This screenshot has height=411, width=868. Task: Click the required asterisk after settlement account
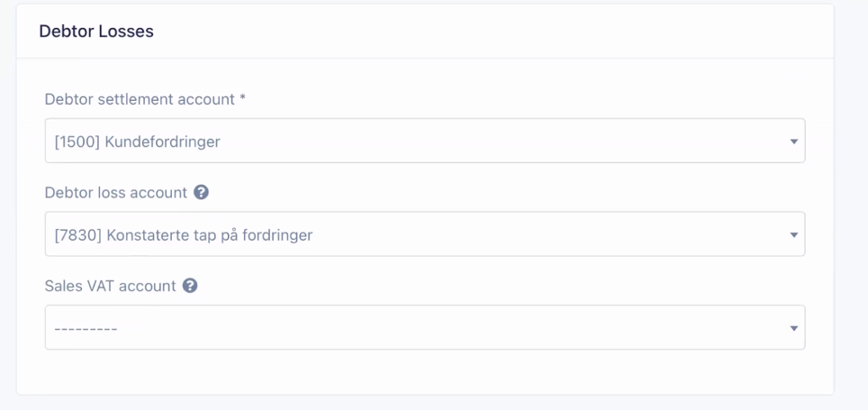click(x=242, y=100)
